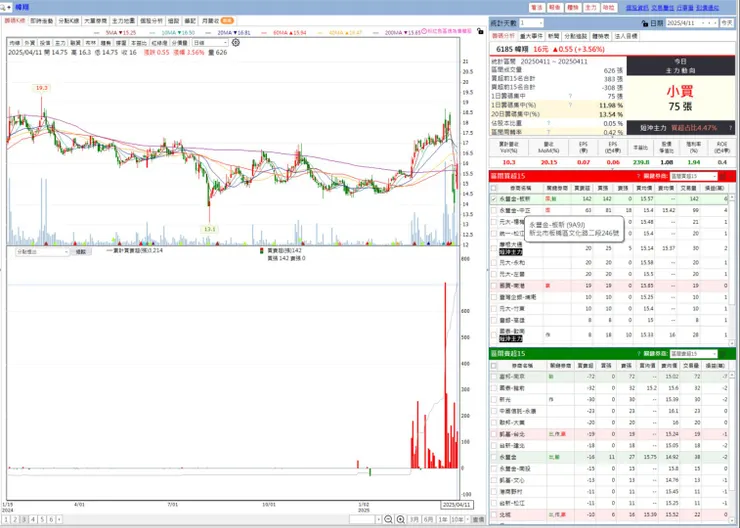Open the 統計天數 dropdown
Screen dimensions: 740x528
tap(531, 23)
